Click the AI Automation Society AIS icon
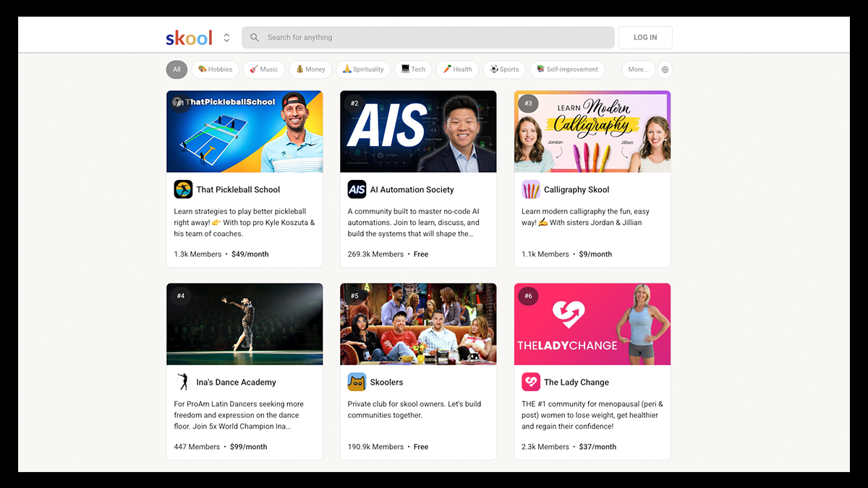Screen dimensions: 868x488 pyautogui.click(x=357, y=189)
